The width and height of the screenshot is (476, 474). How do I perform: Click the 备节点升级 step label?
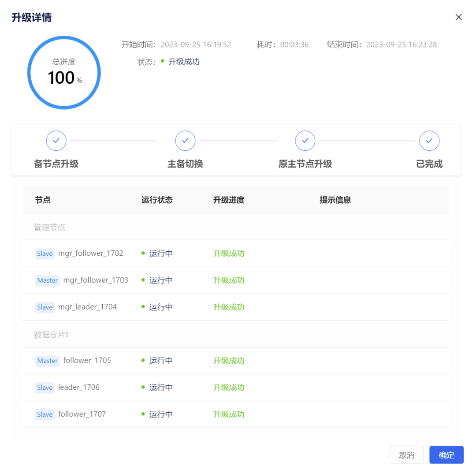(56, 164)
